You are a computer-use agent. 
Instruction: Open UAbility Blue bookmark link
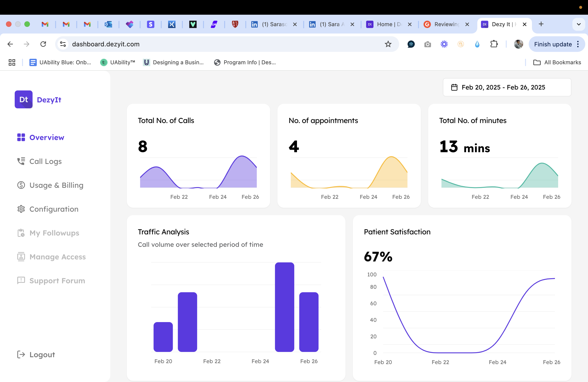[x=60, y=62]
